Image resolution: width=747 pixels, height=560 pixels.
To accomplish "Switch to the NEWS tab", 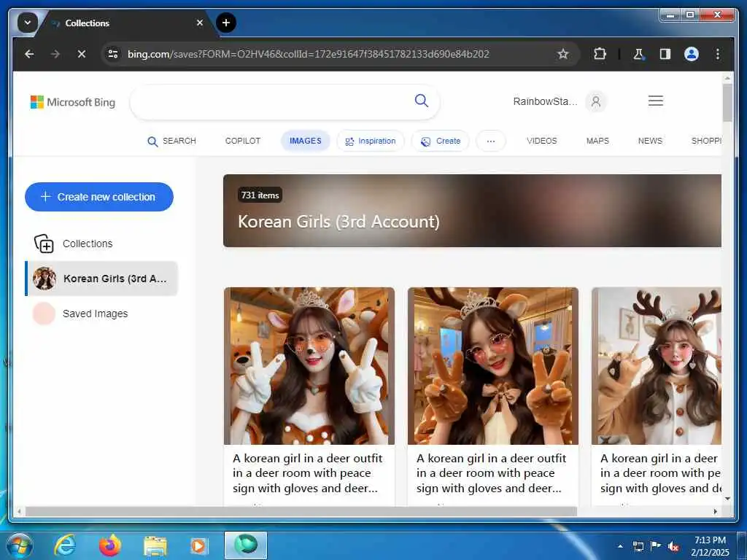I will pyautogui.click(x=650, y=141).
